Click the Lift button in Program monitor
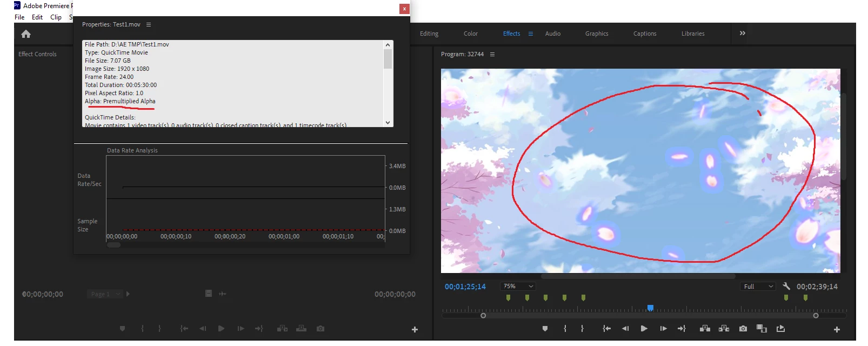Image resolution: width=868 pixels, height=346 pixels. coord(705,329)
